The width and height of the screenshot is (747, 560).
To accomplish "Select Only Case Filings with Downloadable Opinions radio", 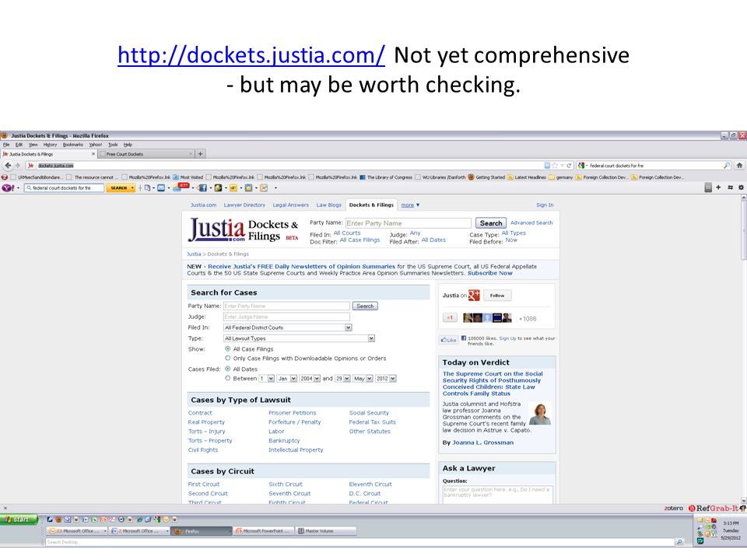I will tap(228, 358).
